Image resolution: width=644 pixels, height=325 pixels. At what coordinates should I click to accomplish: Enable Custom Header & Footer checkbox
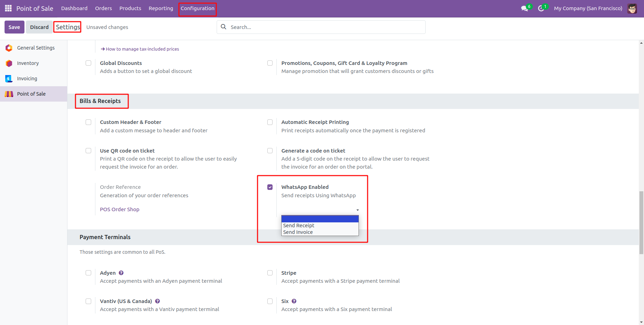[88, 122]
